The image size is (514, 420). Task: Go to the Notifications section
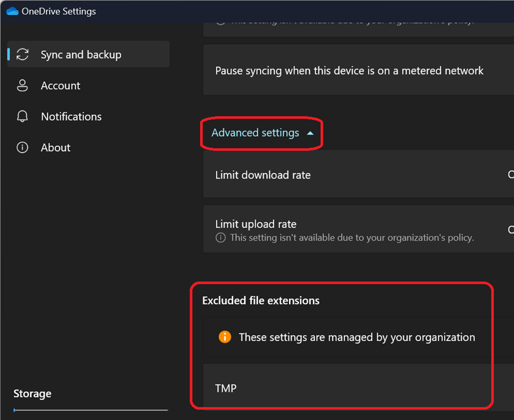click(x=71, y=116)
